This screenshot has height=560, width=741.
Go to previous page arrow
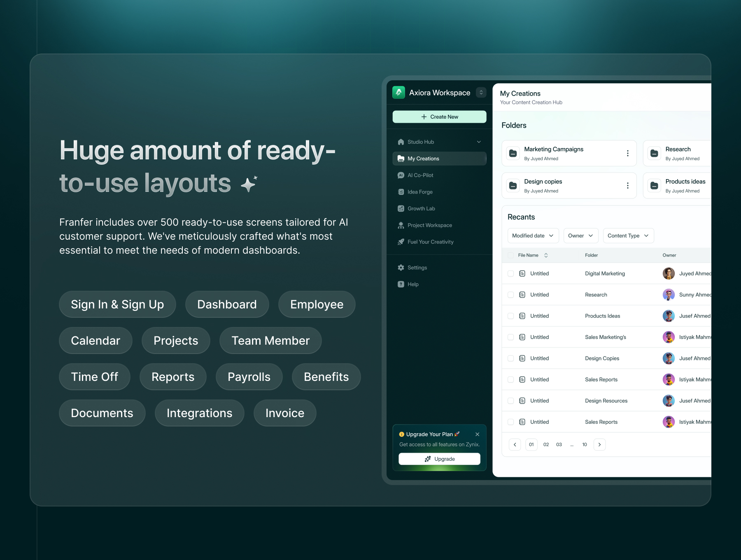(x=515, y=445)
